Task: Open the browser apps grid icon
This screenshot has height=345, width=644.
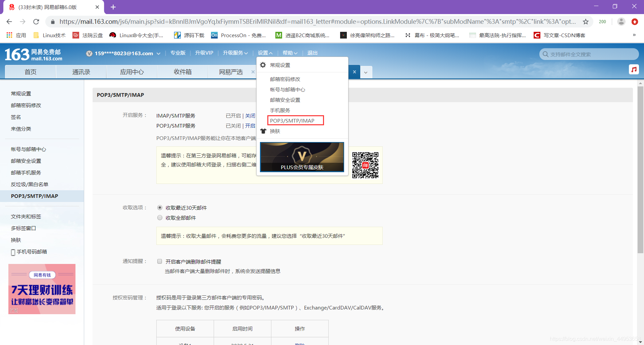Action: [9, 35]
